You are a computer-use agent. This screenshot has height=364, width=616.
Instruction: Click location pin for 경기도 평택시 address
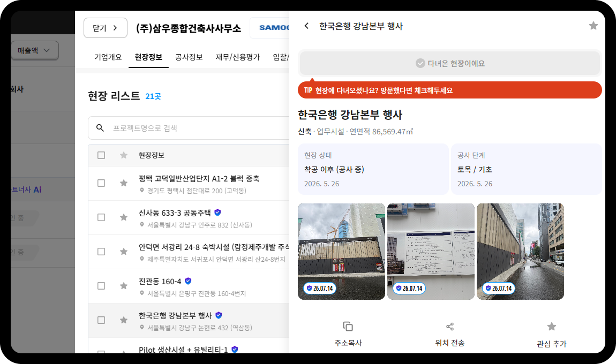(142, 191)
